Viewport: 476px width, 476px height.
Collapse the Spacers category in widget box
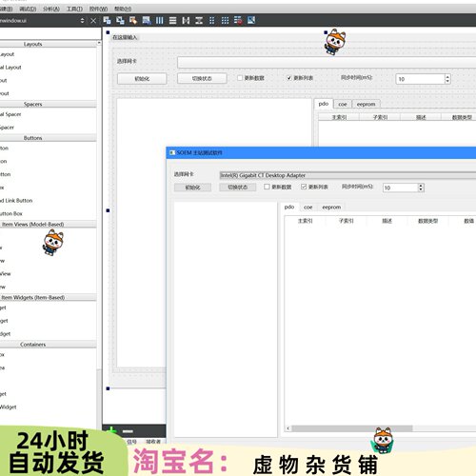click(49, 104)
